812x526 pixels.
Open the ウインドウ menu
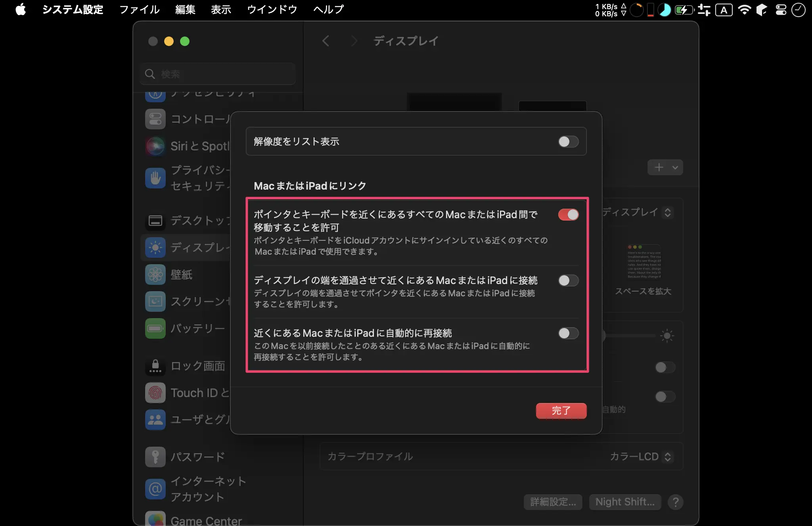pos(272,10)
